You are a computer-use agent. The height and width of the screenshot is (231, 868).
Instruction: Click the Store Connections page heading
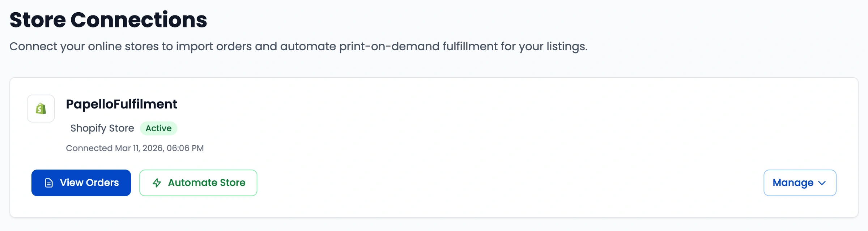tap(108, 20)
